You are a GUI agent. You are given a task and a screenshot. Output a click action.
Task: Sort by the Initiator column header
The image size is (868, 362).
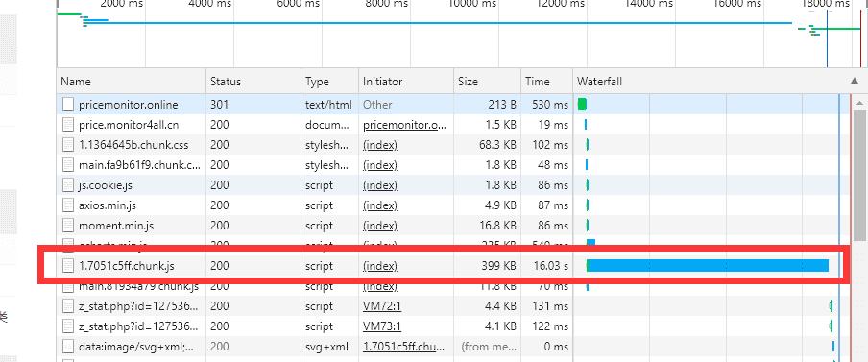pyautogui.click(x=406, y=82)
